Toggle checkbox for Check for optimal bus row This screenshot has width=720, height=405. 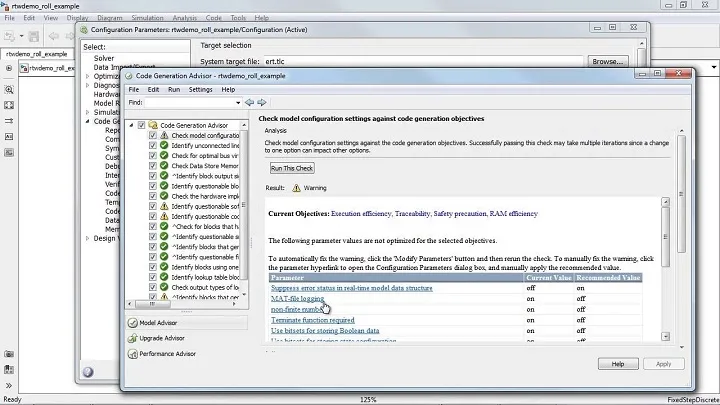[152, 155]
